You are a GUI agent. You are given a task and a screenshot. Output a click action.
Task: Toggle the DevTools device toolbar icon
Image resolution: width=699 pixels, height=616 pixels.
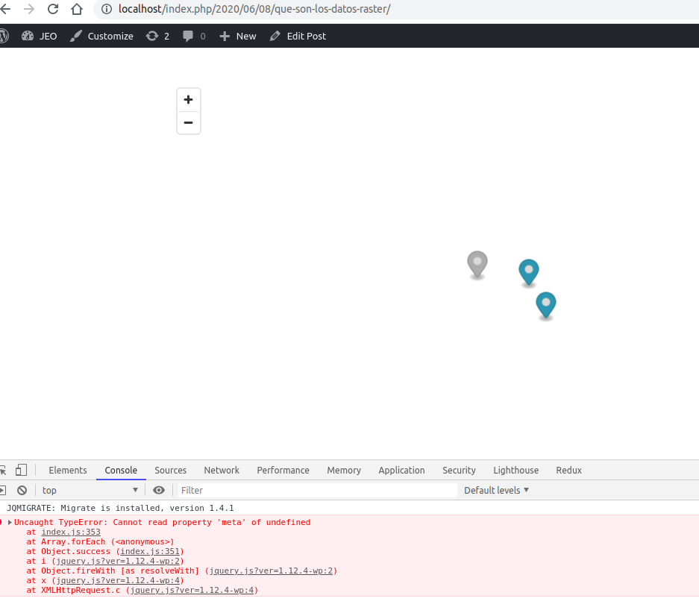pos(21,471)
